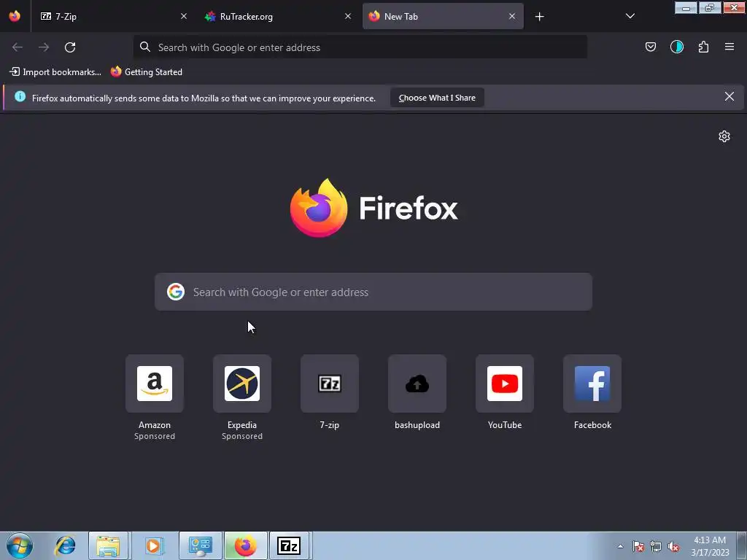Open new tab personalize gear icon
Image resolution: width=747 pixels, height=560 pixels.
[724, 136]
